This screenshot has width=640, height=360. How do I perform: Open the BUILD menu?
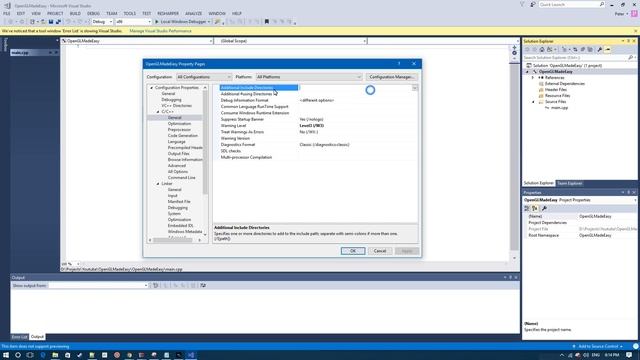pos(75,13)
